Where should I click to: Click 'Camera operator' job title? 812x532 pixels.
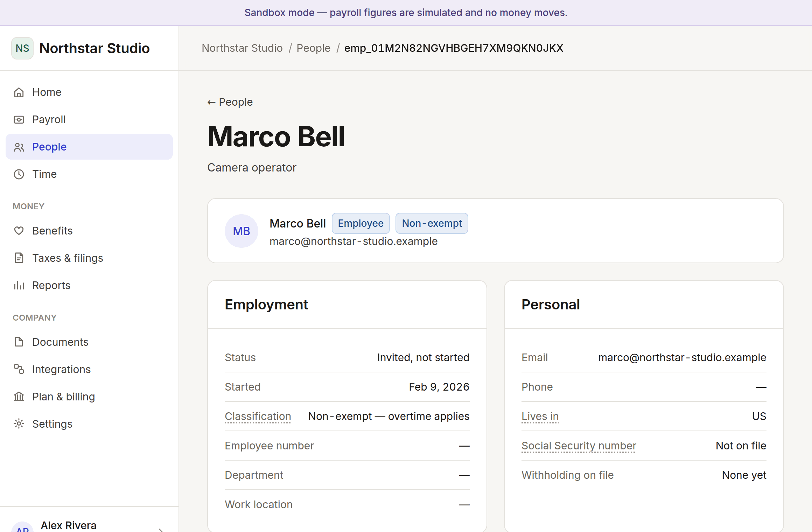coord(252,168)
